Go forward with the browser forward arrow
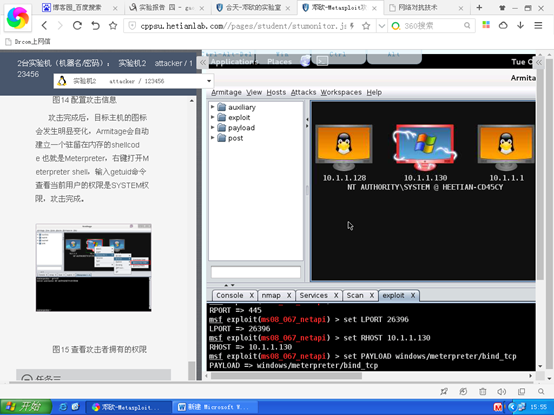This screenshot has width=554, height=415. [60, 25]
